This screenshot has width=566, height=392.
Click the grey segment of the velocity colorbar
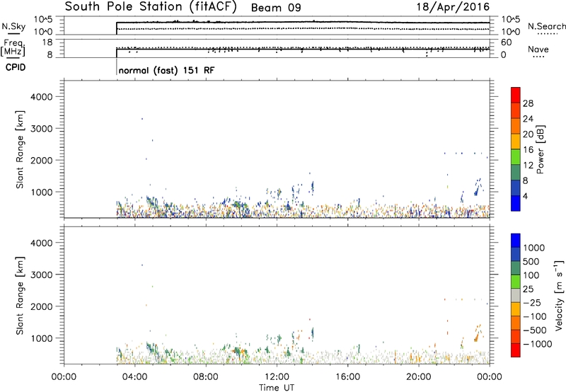[x=516, y=295]
